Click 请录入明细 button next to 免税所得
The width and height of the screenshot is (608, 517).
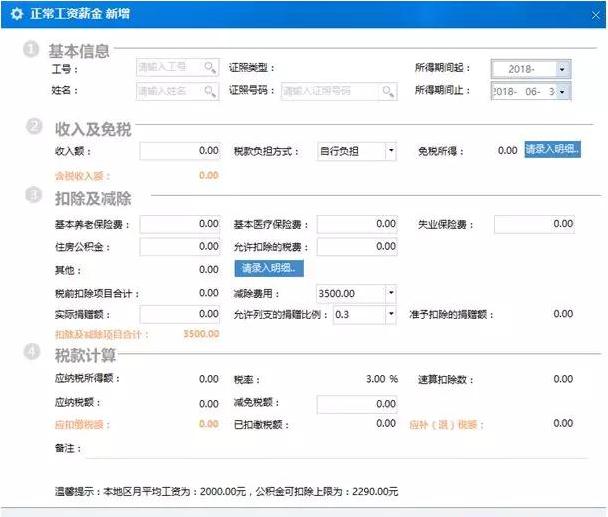pos(553,150)
